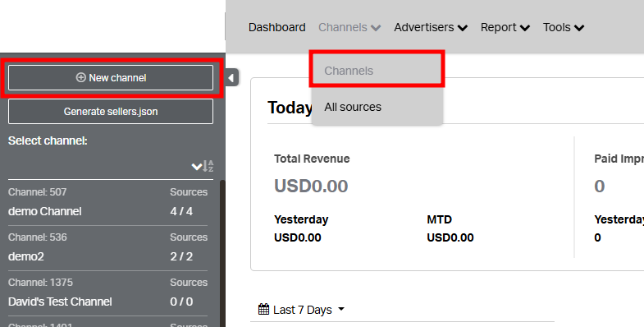Click the channel list vertical scrollbar
The height and width of the screenshot is (327, 644).
(x=222, y=253)
